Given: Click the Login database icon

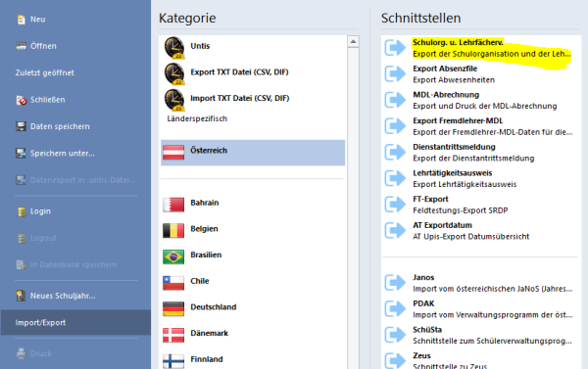Looking at the screenshot, I should click(22, 211).
